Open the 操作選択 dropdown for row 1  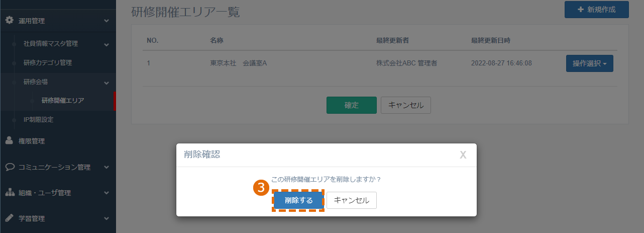[590, 63]
